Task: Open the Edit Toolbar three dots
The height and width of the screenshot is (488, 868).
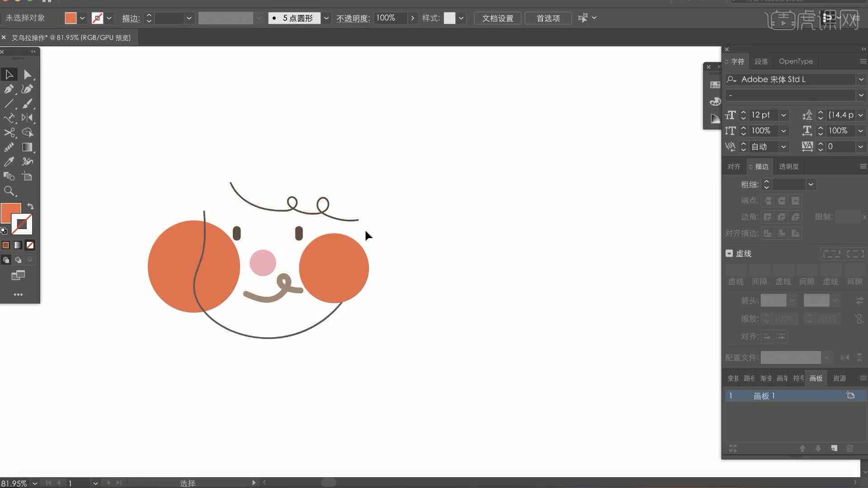Action: pyautogui.click(x=18, y=295)
